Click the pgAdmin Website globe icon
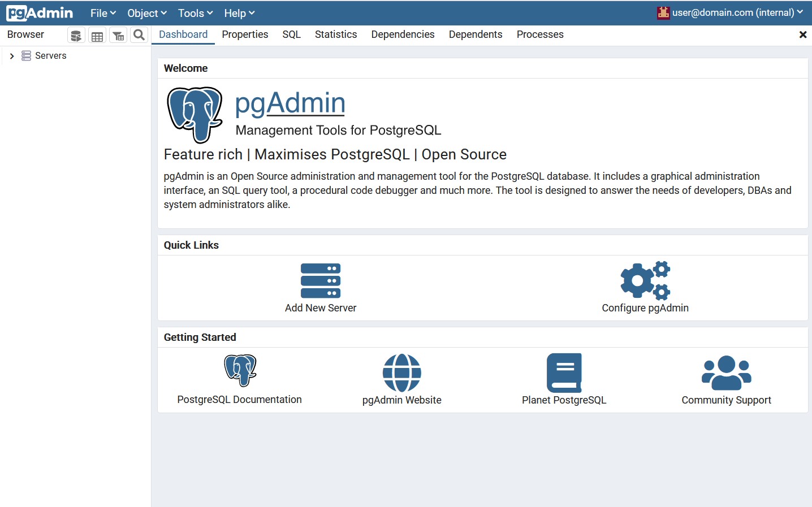This screenshot has height=507, width=812. pos(402,373)
